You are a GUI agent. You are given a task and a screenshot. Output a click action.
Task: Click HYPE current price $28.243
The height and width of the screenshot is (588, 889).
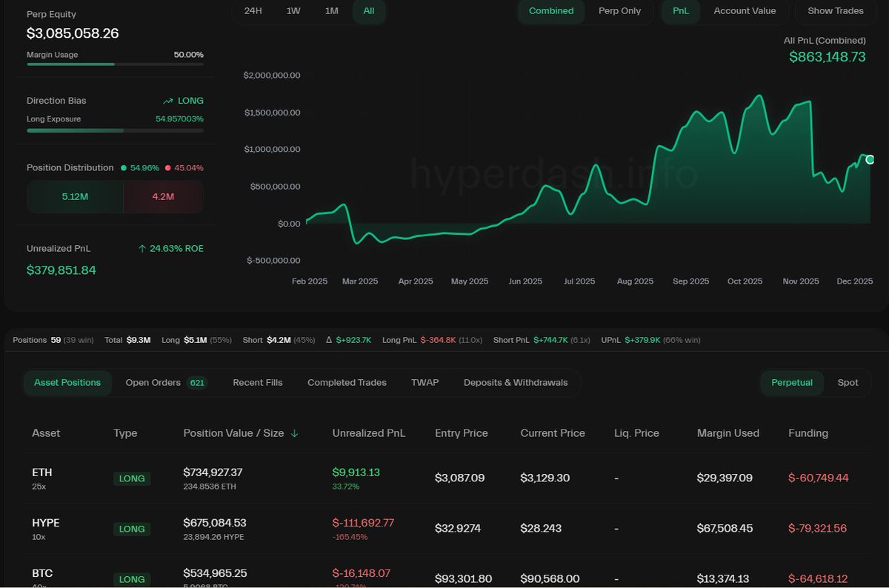tap(541, 529)
